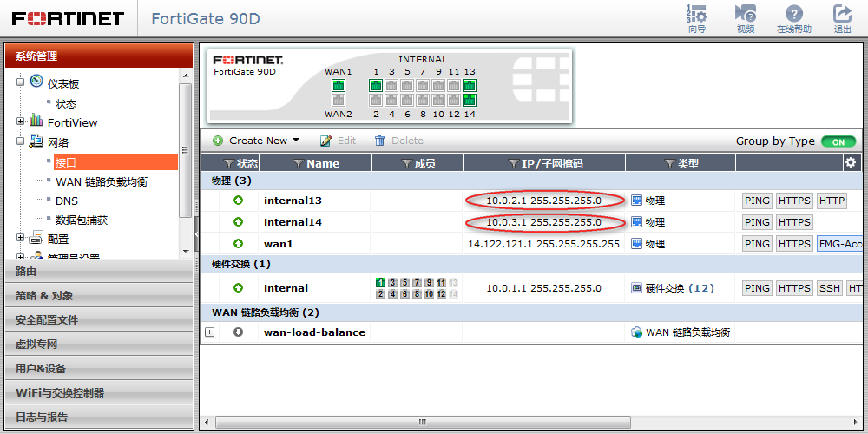This screenshot has height=434, width=868.
Task: Click internal port 1 on faceplate
Action: [376, 85]
